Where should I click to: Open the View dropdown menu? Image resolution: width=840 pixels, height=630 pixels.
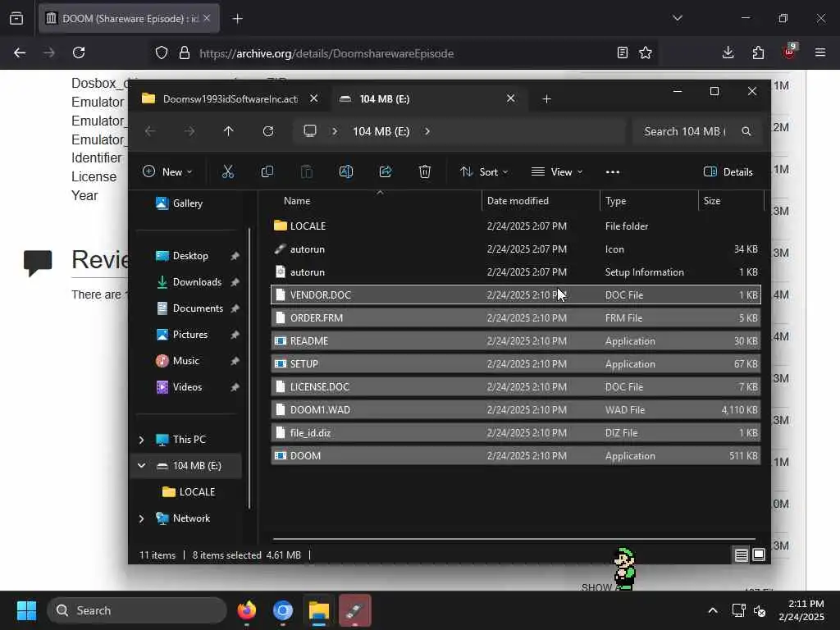(x=557, y=172)
